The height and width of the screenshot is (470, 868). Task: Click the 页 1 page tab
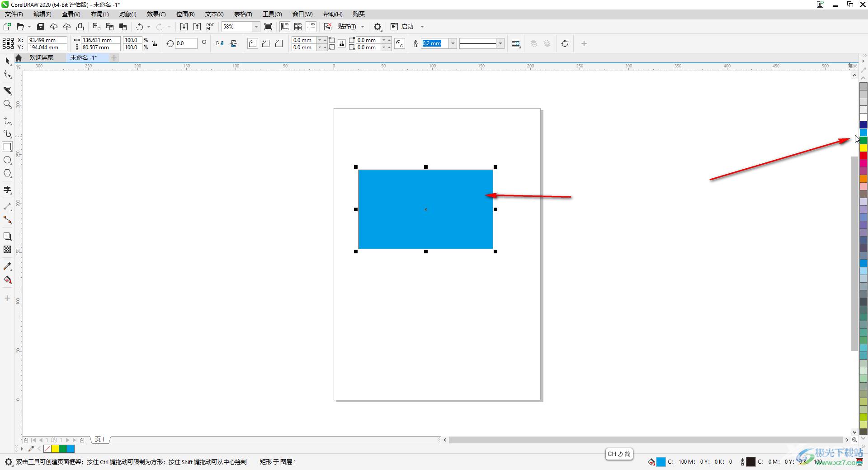pyautogui.click(x=99, y=439)
